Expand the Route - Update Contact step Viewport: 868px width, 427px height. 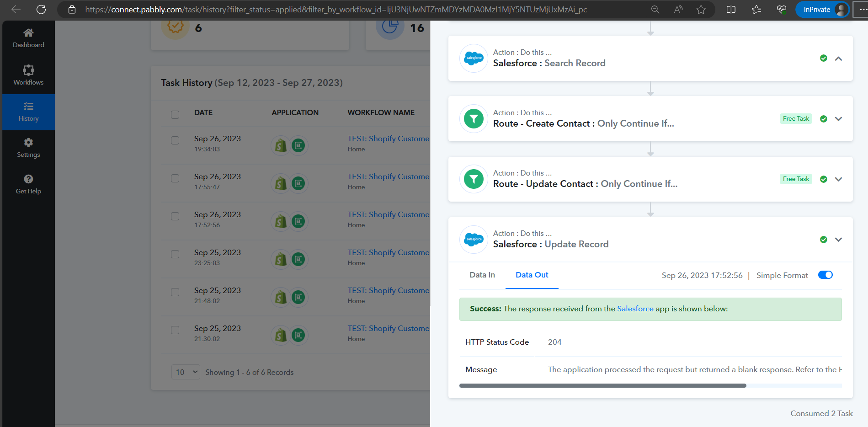tap(838, 179)
